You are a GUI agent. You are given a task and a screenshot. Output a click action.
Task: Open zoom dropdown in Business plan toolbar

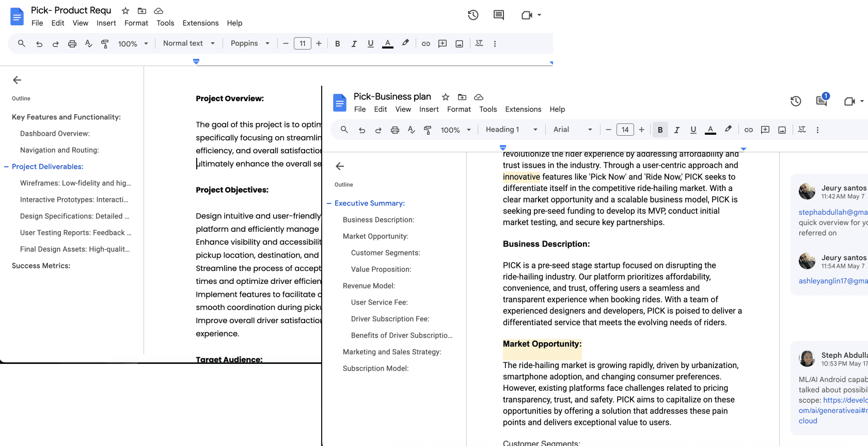click(x=456, y=130)
